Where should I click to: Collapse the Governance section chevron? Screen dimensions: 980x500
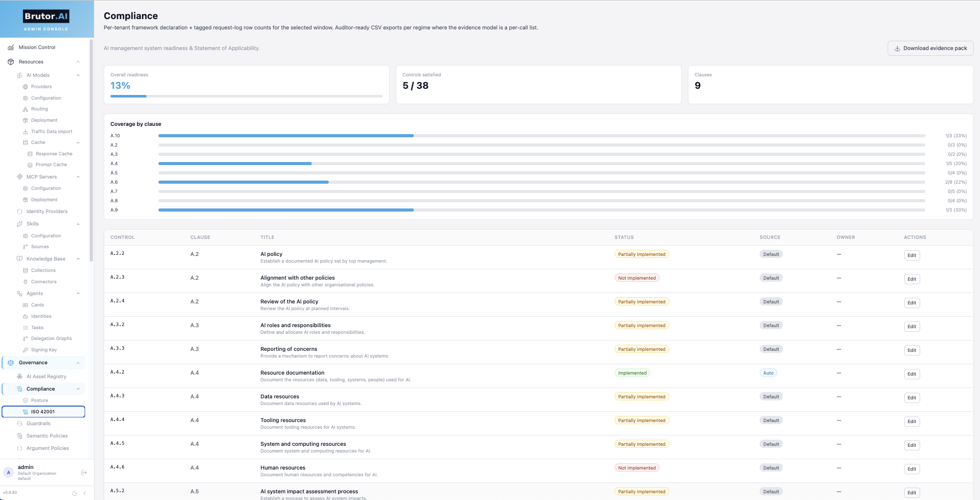tap(78, 363)
